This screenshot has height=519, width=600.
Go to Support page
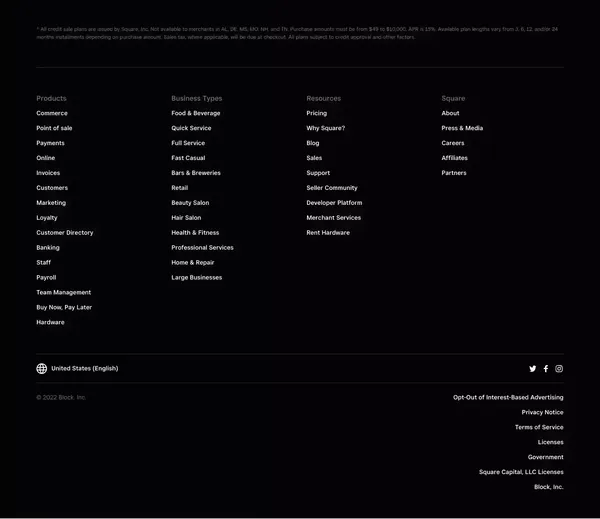[318, 173]
